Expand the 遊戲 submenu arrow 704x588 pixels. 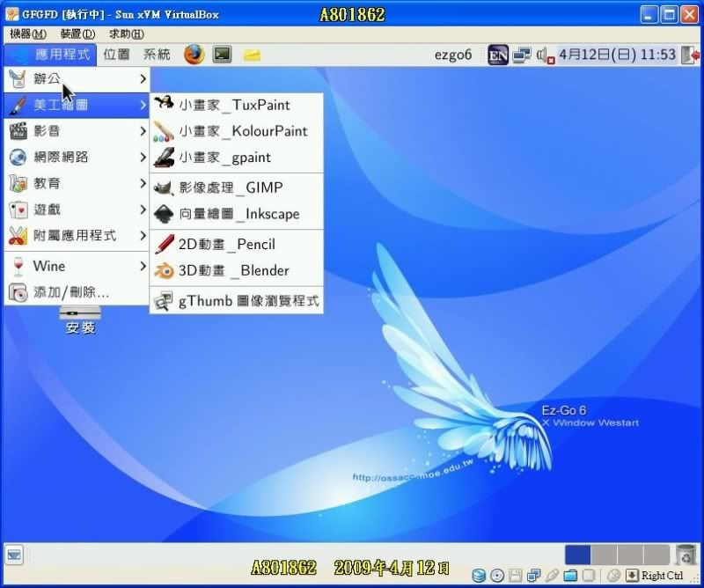(143, 209)
